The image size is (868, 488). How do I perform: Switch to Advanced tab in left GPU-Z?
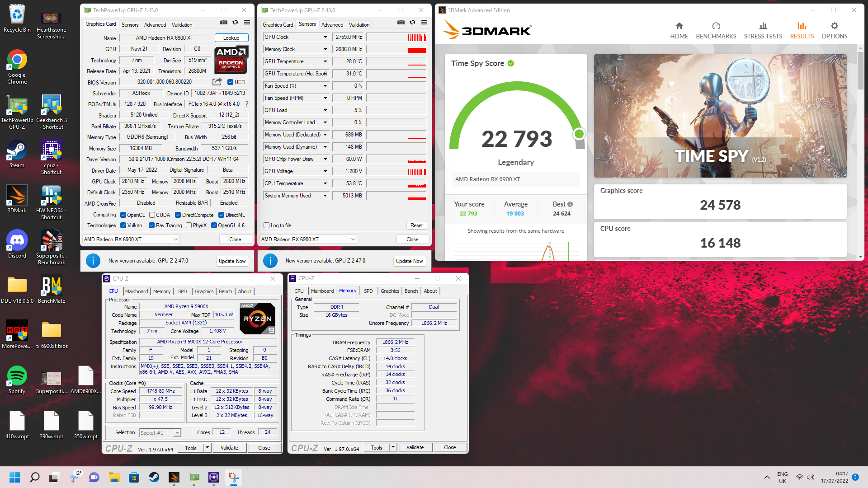pyautogui.click(x=155, y=25)
